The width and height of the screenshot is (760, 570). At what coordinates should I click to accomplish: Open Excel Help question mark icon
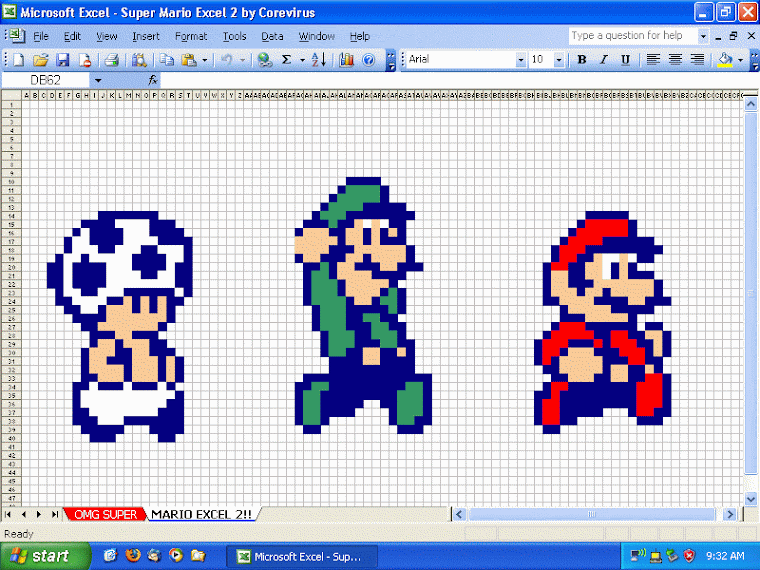368,60
